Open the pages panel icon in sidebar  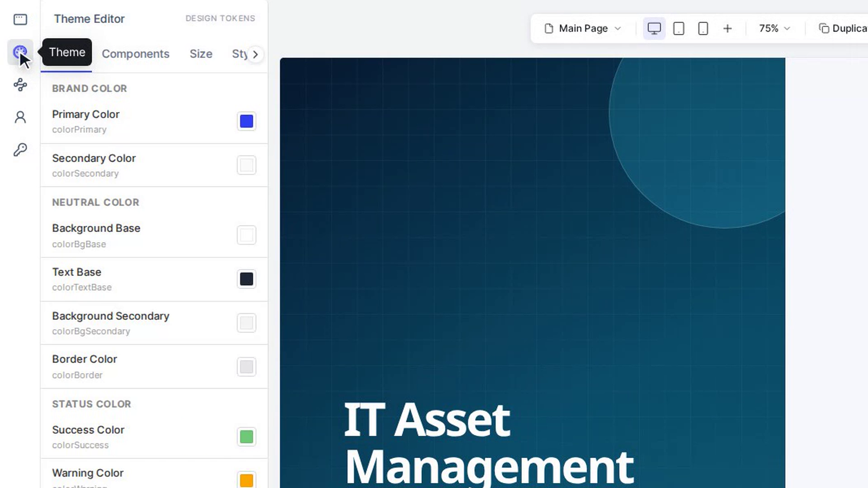coord(20,19)
